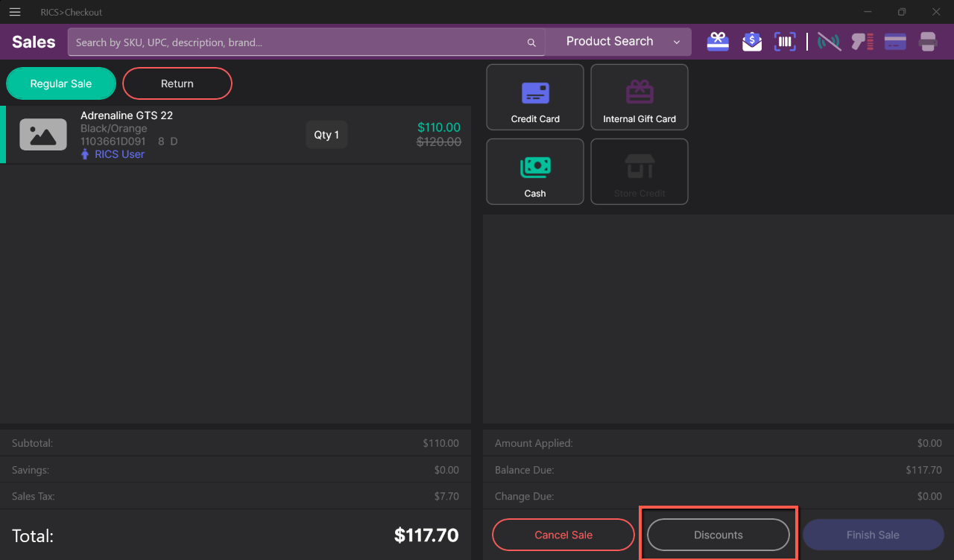Restore down the checkout window
The width and height of the screenshot is (954, 560).
tap(902, 12)
